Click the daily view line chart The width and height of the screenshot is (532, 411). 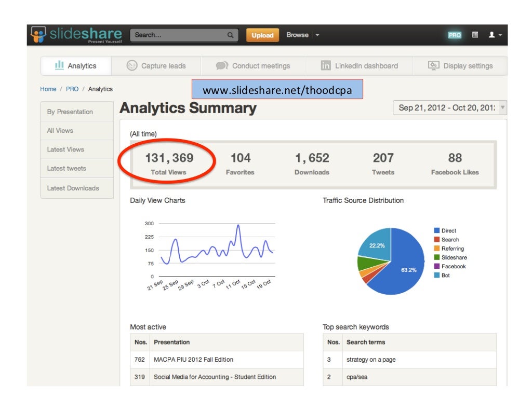pos(217,251)
